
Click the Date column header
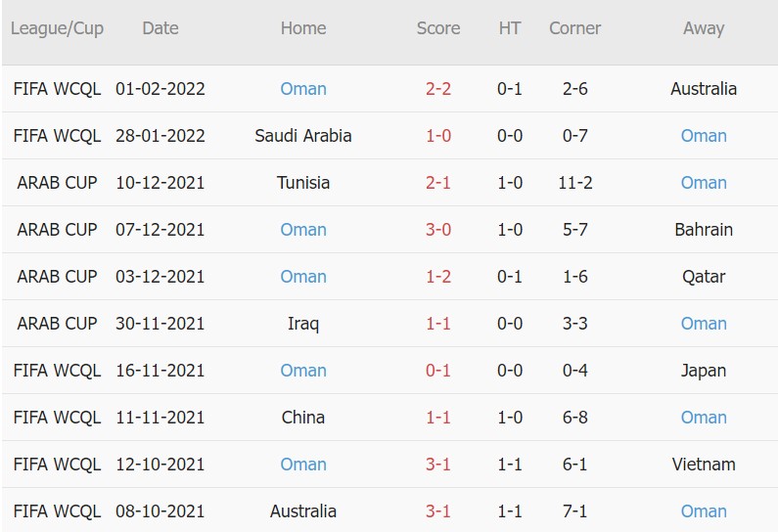tap(160, 28)
